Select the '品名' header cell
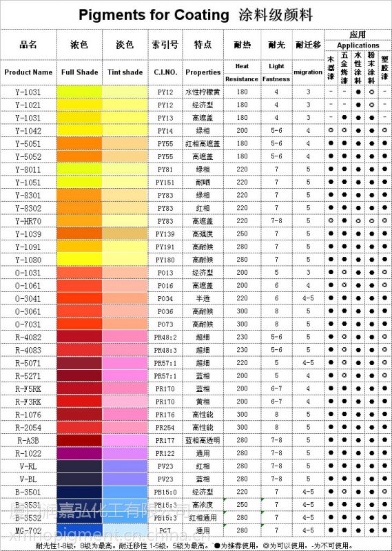This screenshot has height=551, width=392. coord(28,45)
